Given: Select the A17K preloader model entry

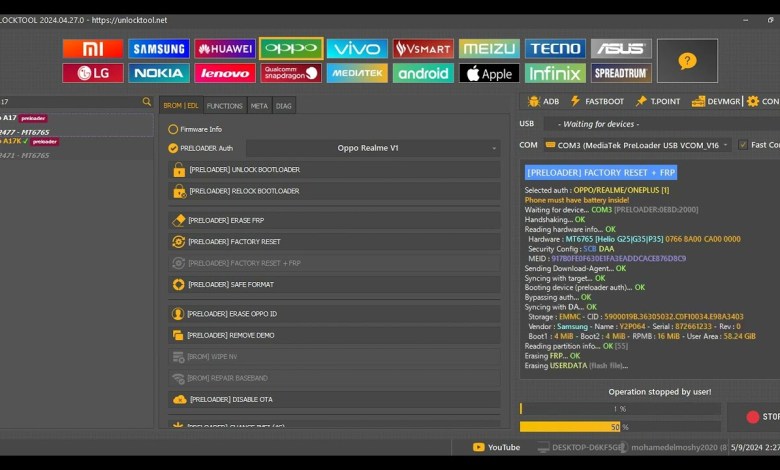Looking at the screenshot, I should [77, 148].
